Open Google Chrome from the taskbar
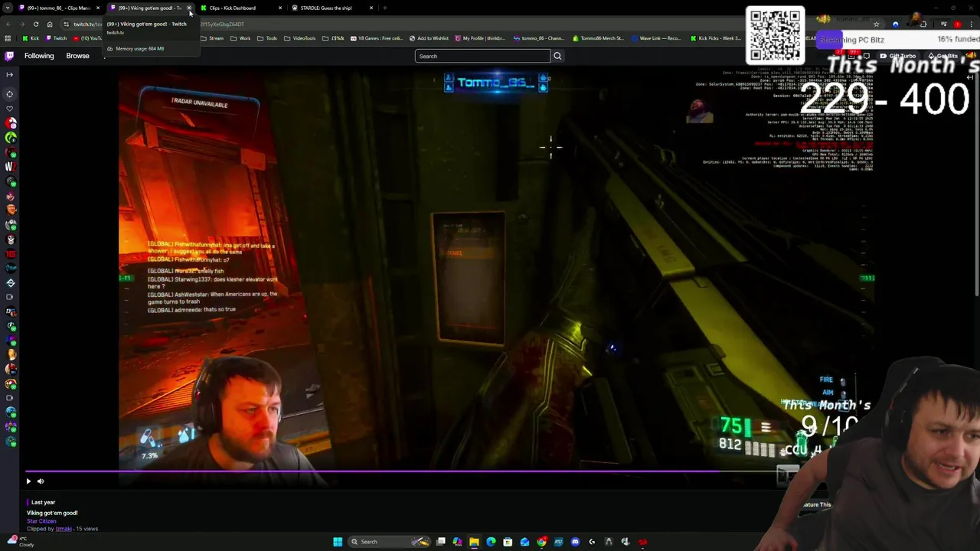This screenshot has width=980, height=551. click(541, 542)
